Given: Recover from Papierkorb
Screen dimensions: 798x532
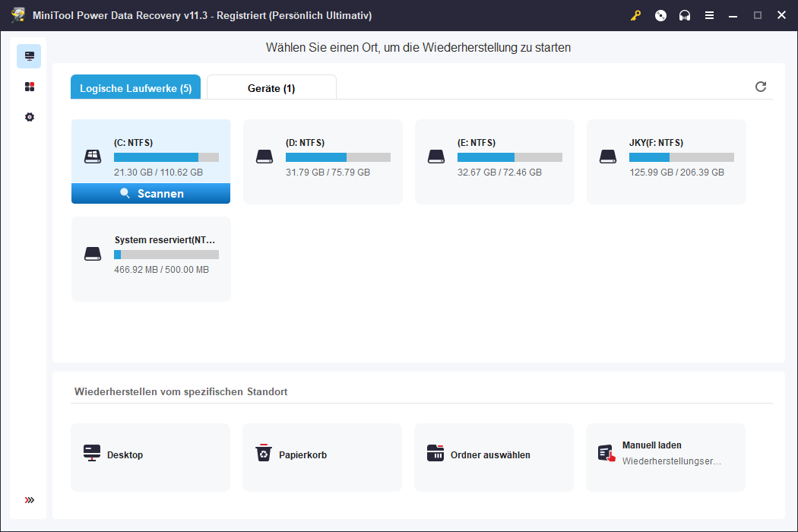Looking at the screenshot, I should [322, 458].
